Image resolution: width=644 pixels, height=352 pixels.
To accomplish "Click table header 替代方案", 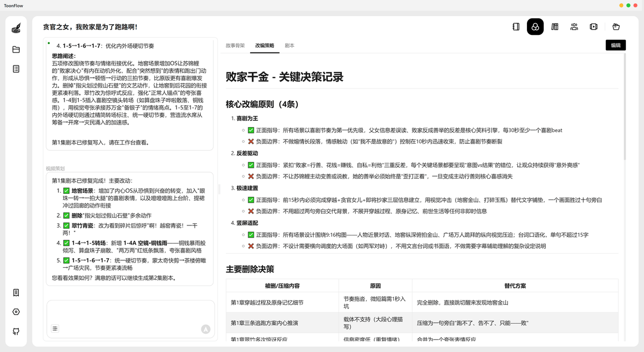I will click(515, 286).
